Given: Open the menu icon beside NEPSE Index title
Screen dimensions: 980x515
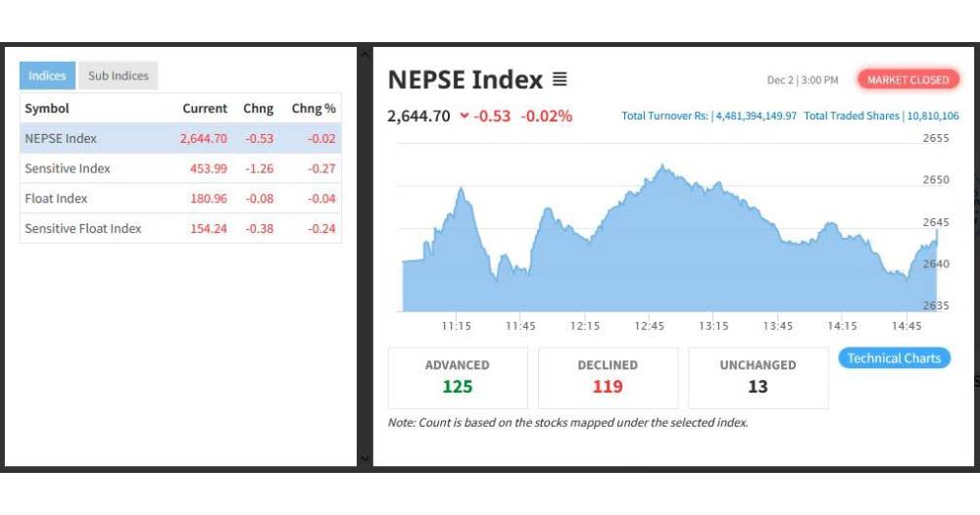Looking at the screenshot, I should click(x=560, y=79).
